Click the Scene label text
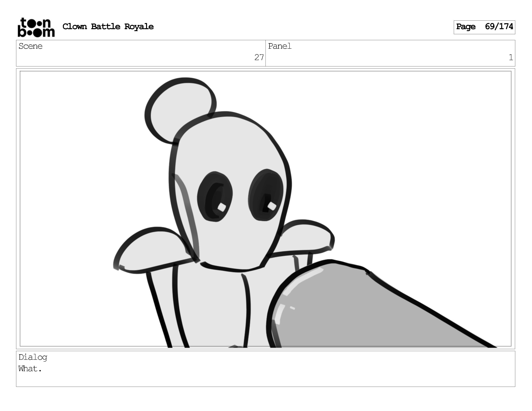The image size is (532, 411). point(30,46)
